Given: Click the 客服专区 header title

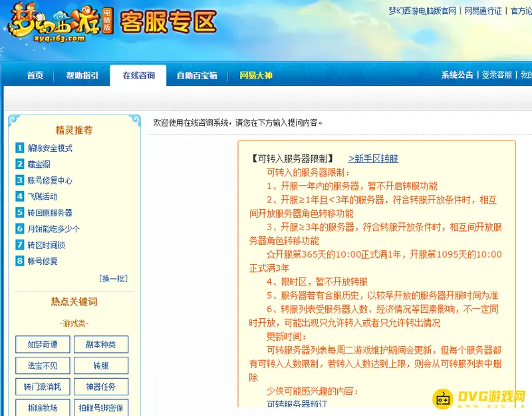Looking at the screenshot, I should click(168, 21).
